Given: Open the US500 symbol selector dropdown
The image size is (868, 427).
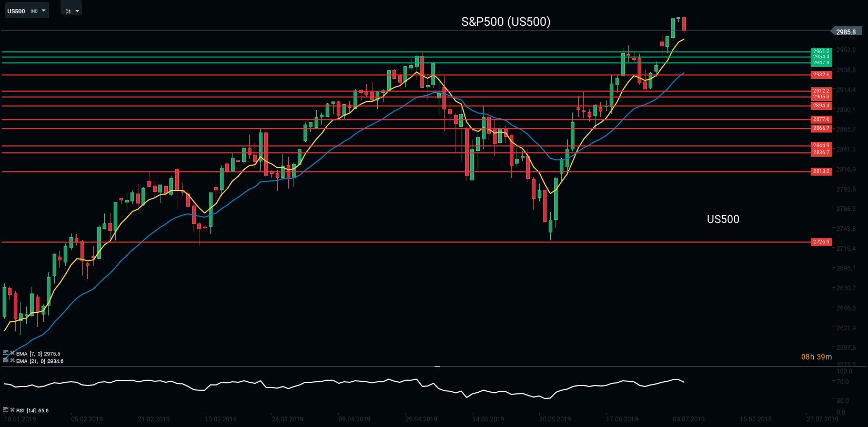Looking at the screenshot, I should click(26, 11).
